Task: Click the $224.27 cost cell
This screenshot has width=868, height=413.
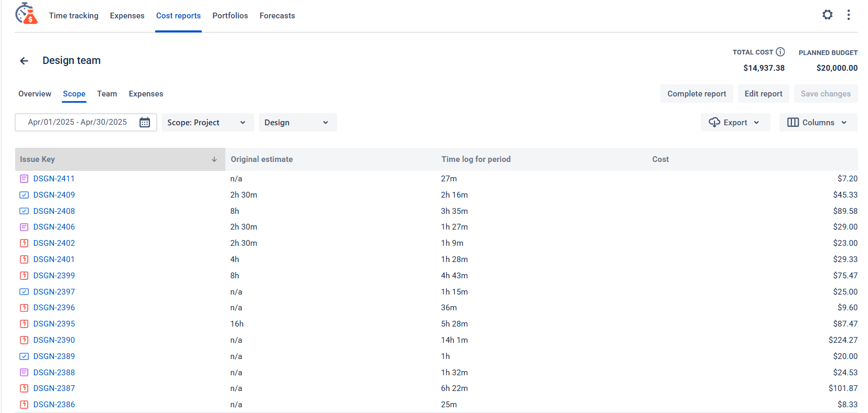Action: (x=843, y=340)
